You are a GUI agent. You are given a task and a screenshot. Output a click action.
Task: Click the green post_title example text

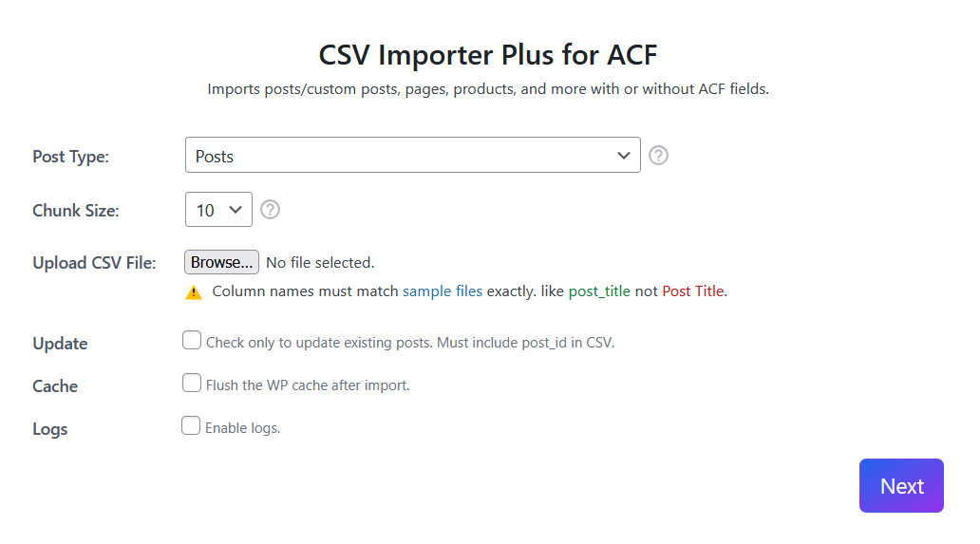tap(599, 291)
